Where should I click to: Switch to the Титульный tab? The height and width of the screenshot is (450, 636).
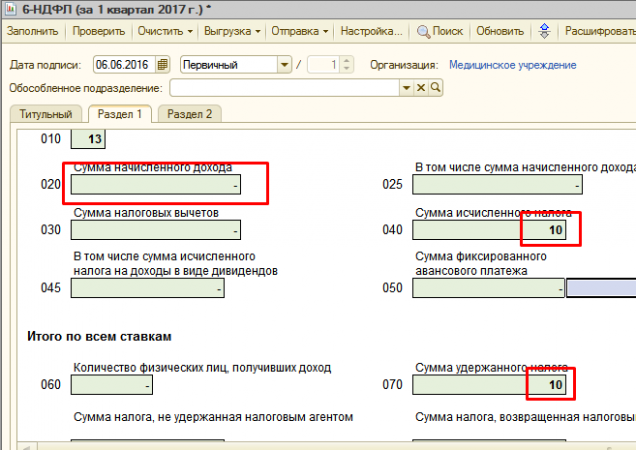[x=46, y=113]
